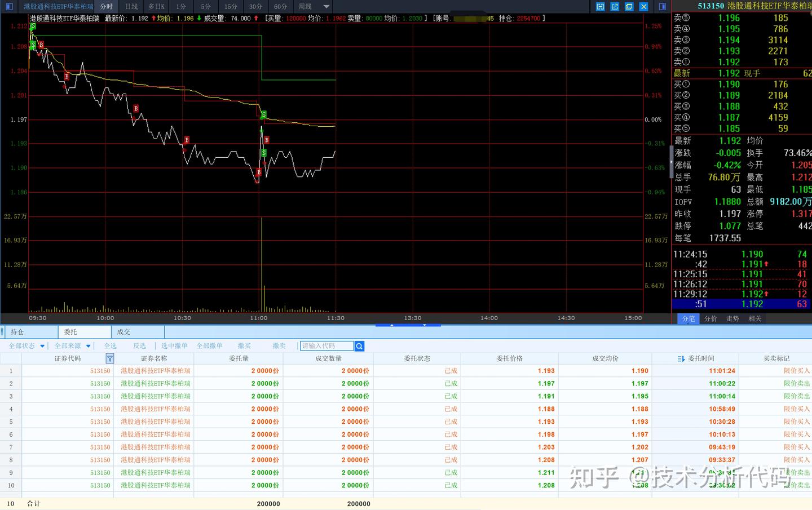Open the 全部状态 status dropdown
Viewport: 812px width, 510px height.
click(26, 346)
